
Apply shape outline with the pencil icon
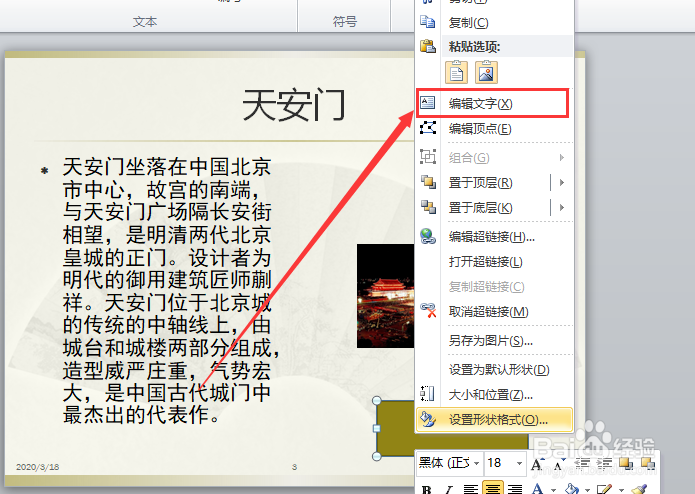coord(605,489)
